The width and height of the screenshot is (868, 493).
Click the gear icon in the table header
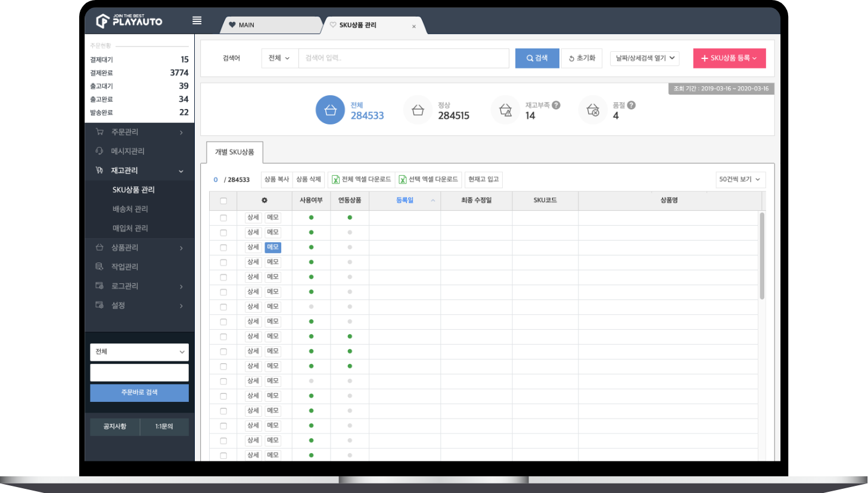[x=265, y=201]
